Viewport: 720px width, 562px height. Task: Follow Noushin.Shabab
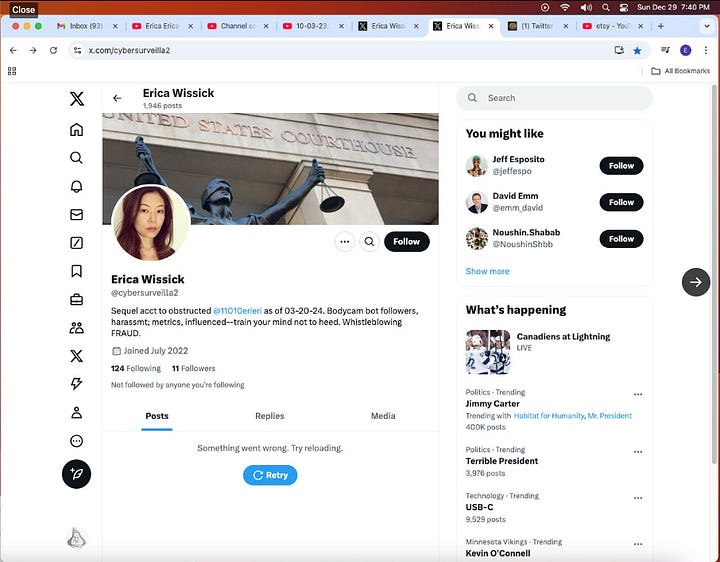pos(621,239)
